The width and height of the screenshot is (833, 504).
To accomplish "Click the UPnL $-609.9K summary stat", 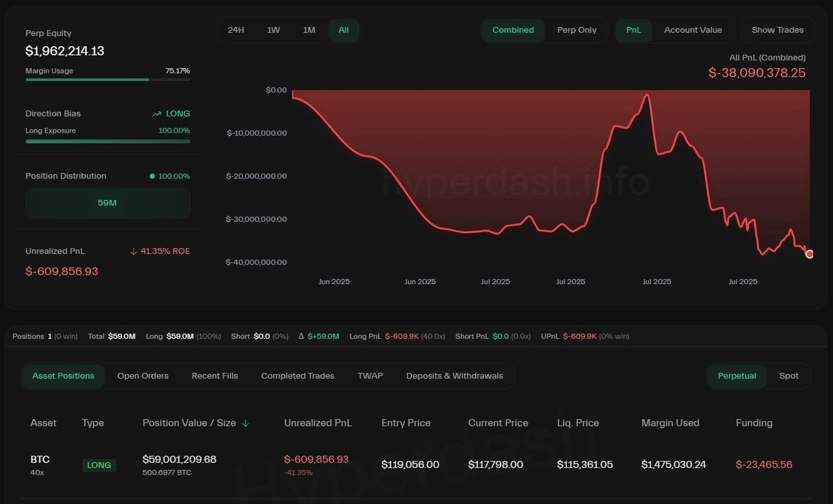I will (585, 336).
